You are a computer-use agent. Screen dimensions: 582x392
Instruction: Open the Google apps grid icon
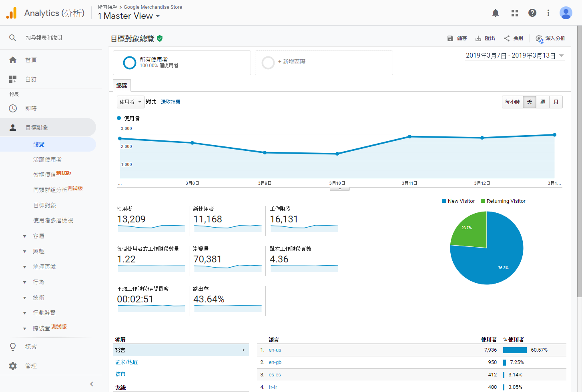point(514,13)
